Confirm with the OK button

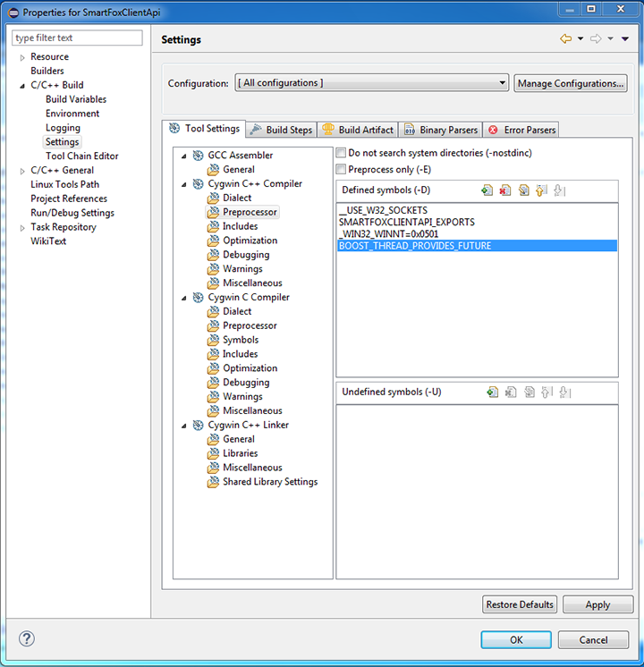pos(516,640)
